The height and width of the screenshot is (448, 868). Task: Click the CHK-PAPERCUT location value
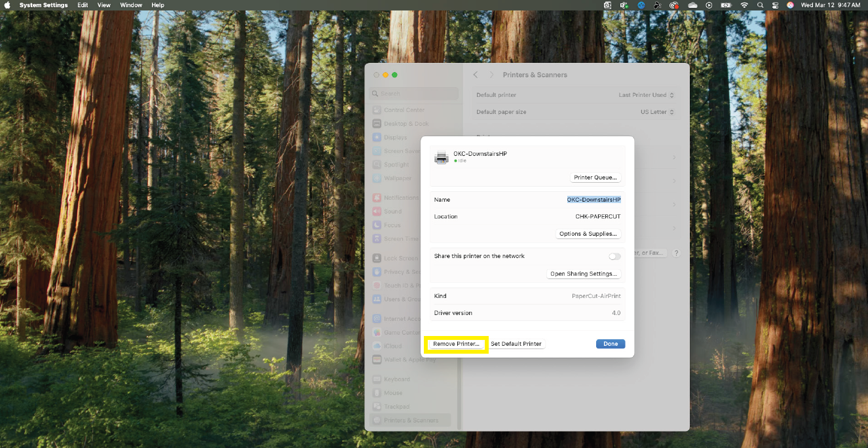tap(598, 217)
